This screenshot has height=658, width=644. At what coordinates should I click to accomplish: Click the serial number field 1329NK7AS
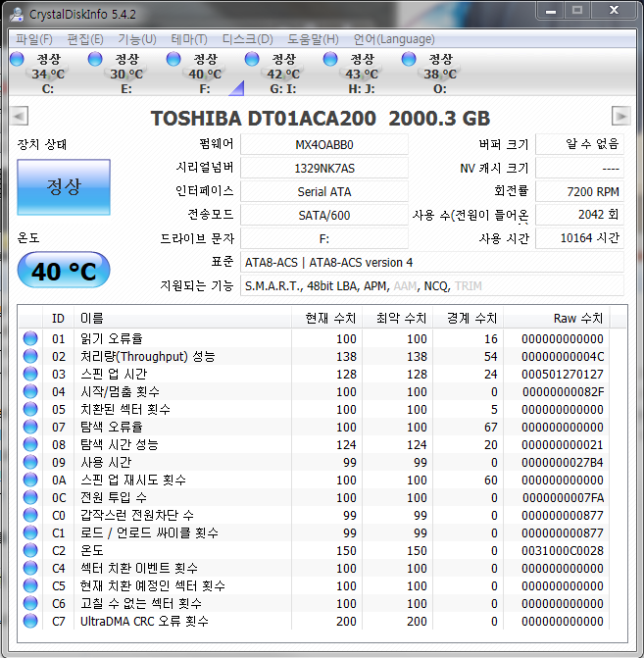click(x=323, y=168)
